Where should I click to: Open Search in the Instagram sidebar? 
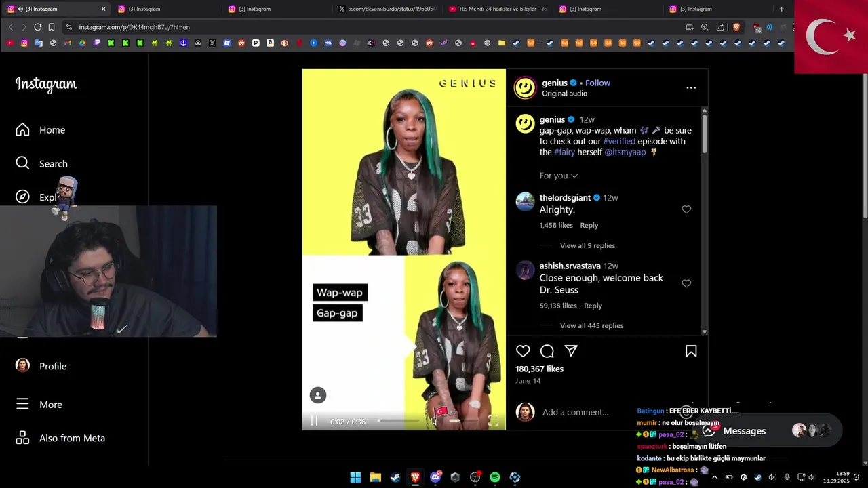41,163
